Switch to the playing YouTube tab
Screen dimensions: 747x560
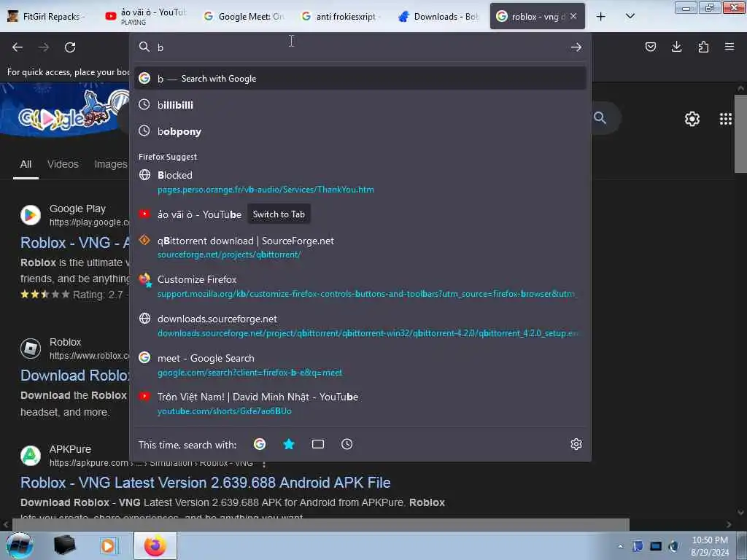click(145, 17)
